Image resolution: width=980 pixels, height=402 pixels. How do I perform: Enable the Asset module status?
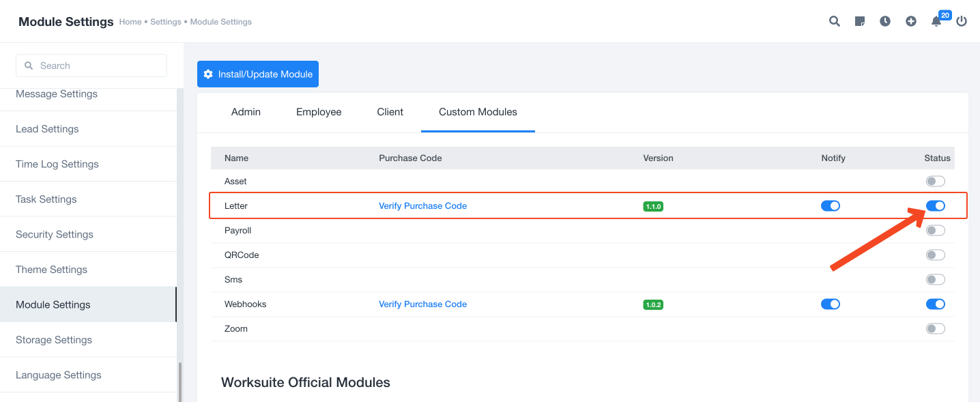pyautogui.click(x=936, y=181)
